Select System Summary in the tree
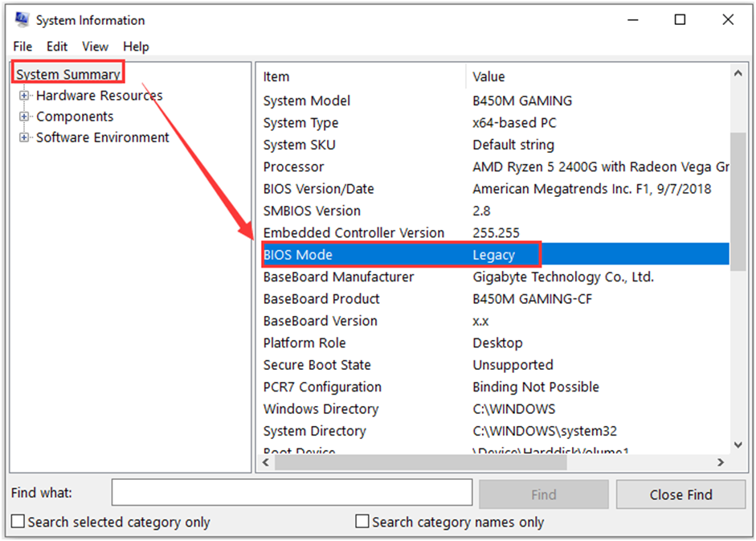Viewport: 756px width, 541px height. pyautogui.click(x=68, y=74)
